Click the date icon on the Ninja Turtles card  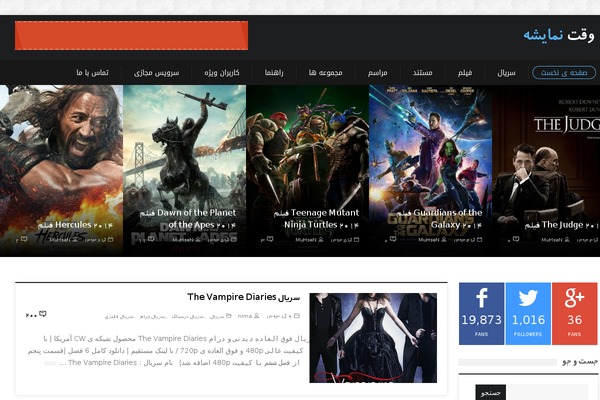pos(356,240)
